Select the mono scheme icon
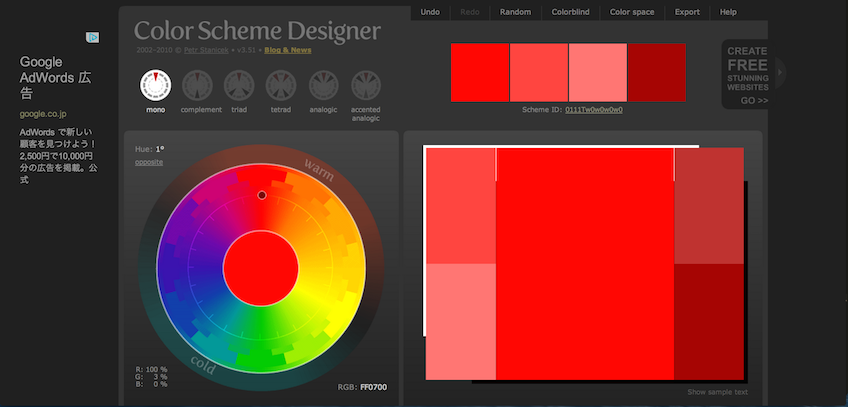The image size is (848, 407). 156,85
